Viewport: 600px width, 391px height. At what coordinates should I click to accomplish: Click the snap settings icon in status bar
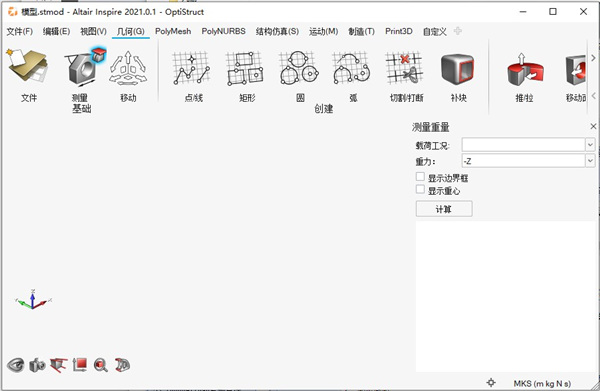pos(491,382)
